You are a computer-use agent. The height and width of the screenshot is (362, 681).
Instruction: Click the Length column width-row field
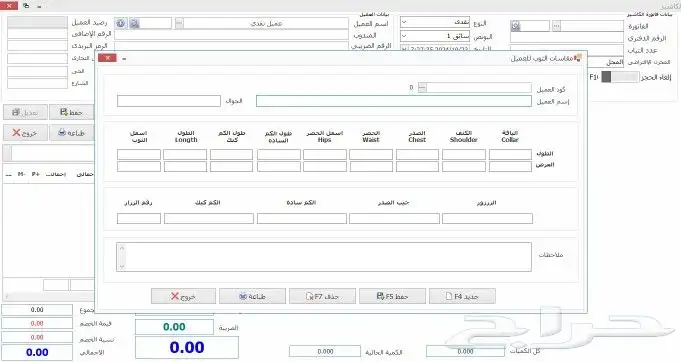coord(185,167)
